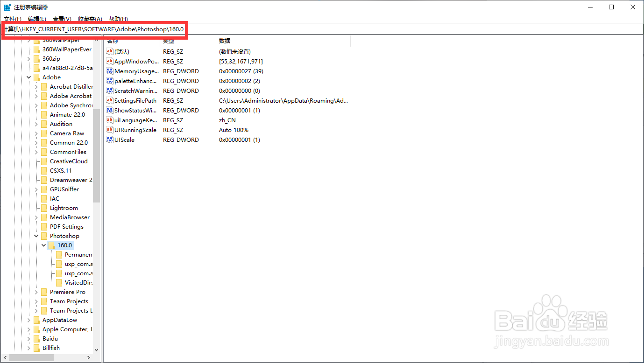Click the tree horizontal scrollbar left arrow
Image resolution: width=644 pixels, height=363 pixels.
pyautogui.click(x=5, y=358)
